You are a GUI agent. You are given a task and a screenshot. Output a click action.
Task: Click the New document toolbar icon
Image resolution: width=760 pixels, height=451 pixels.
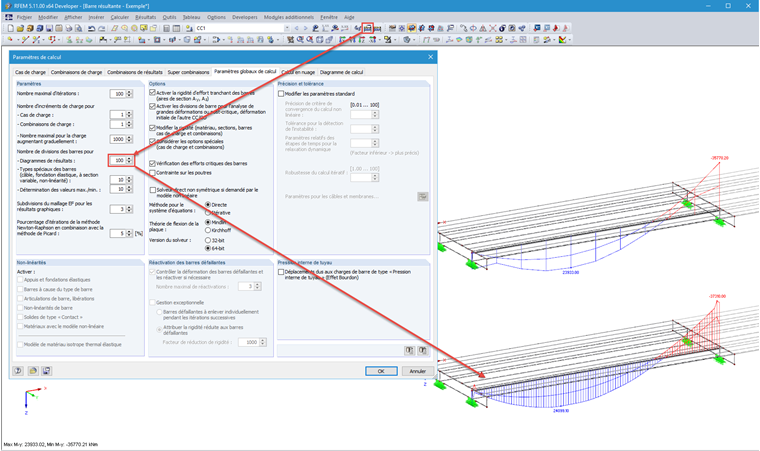(10, 28)
